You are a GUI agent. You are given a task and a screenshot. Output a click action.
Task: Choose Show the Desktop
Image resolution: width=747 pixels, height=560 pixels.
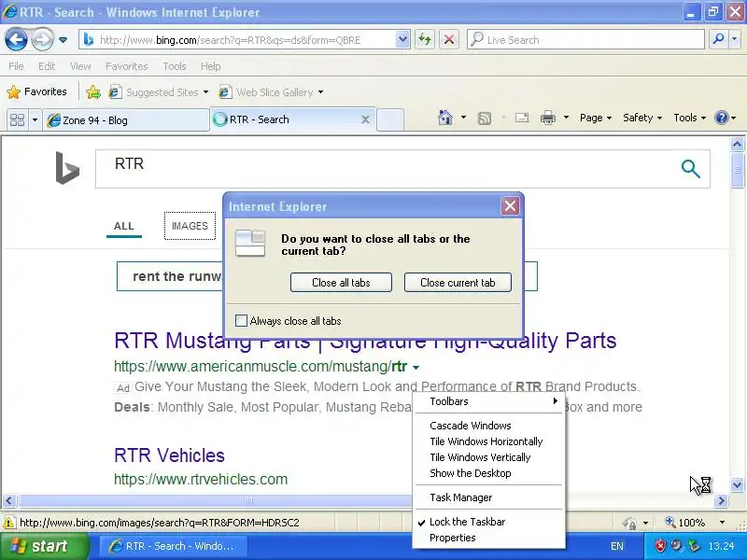pos(488,473)
